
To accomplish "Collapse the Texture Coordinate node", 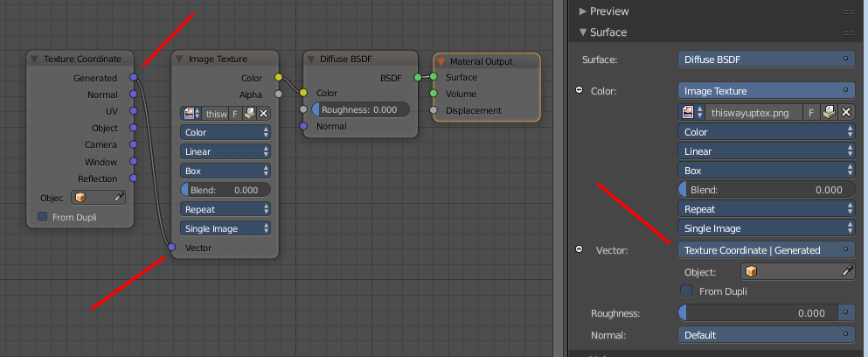I will tap(35, 59).
